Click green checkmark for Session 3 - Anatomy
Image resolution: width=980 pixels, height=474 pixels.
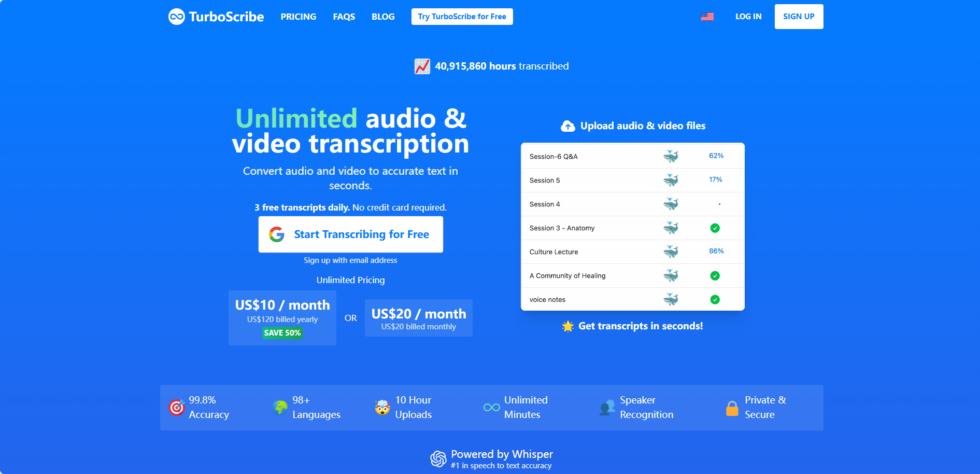715,228
